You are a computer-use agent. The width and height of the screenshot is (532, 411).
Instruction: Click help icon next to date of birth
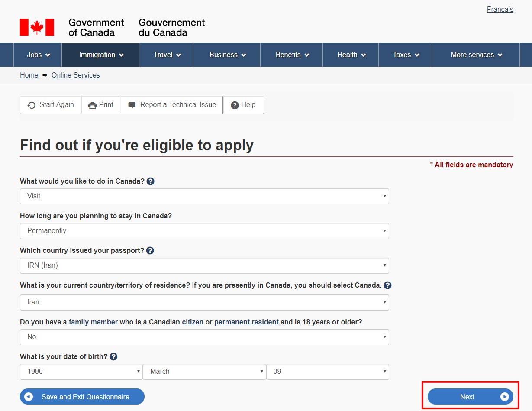click(113, 357)
